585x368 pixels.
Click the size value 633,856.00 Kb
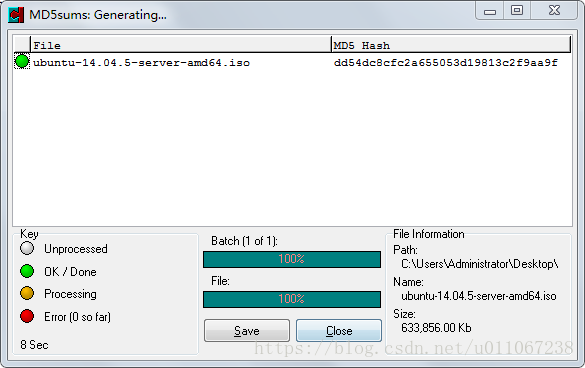[x=436, y=328]
